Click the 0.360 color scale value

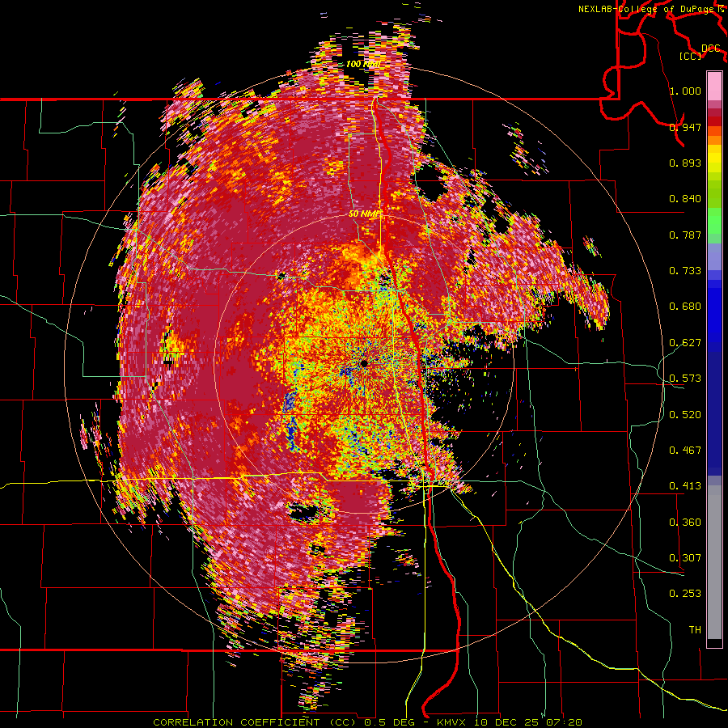point(685,523)
